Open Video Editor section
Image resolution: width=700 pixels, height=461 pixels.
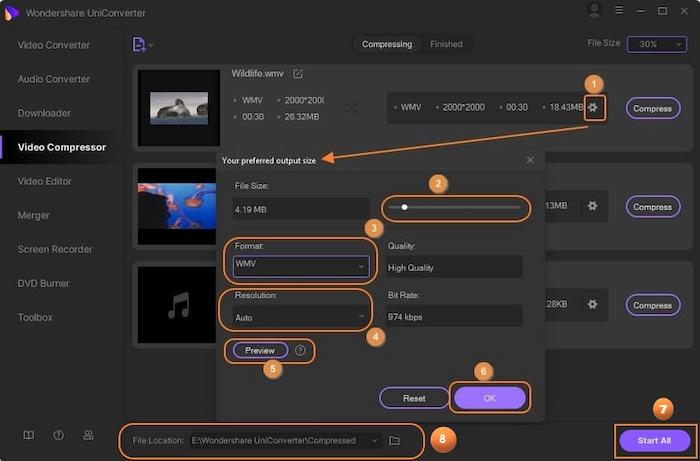click(x=44, y=181)
